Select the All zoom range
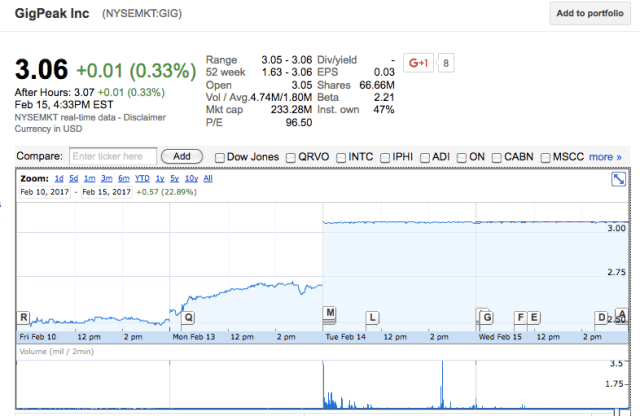Image resolution: width=640 pixels, height=416 pixels. click(208, 178)
